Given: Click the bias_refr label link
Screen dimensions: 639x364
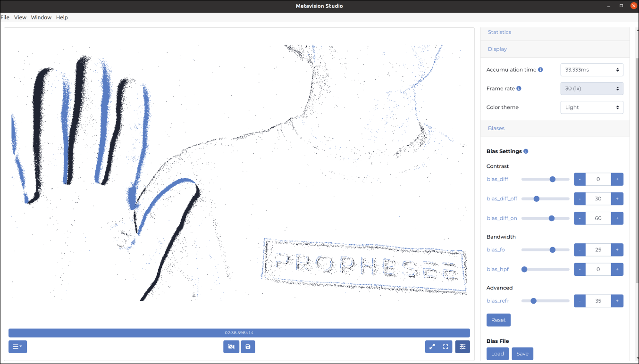Looking at the screenshot, I should click(x=498, y=301).
